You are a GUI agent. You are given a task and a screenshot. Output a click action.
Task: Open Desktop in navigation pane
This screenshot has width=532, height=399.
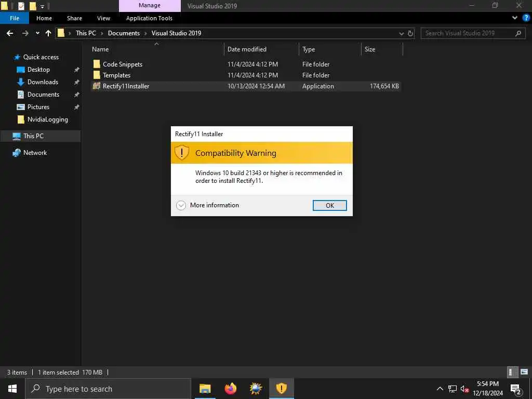click(x=38, y=70)
